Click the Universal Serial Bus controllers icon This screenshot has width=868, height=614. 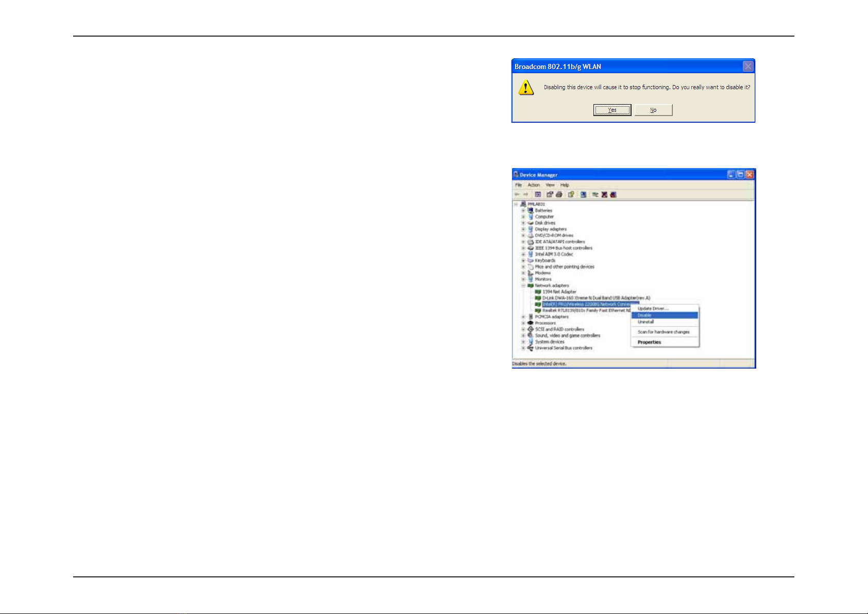pos(531,348)
